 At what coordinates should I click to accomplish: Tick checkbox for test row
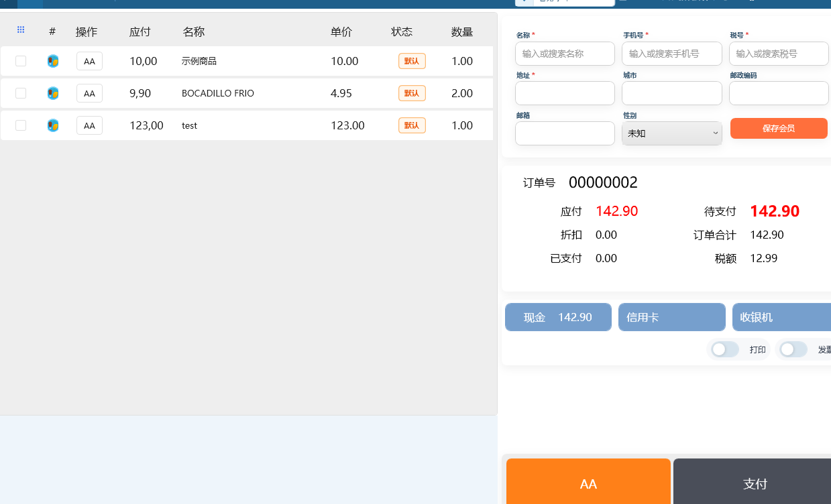pos(21,125)
